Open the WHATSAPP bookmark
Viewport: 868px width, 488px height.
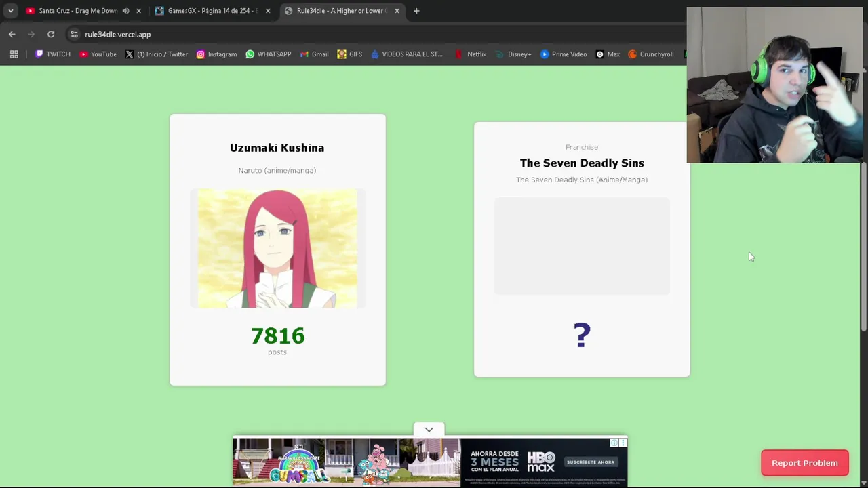269,54
